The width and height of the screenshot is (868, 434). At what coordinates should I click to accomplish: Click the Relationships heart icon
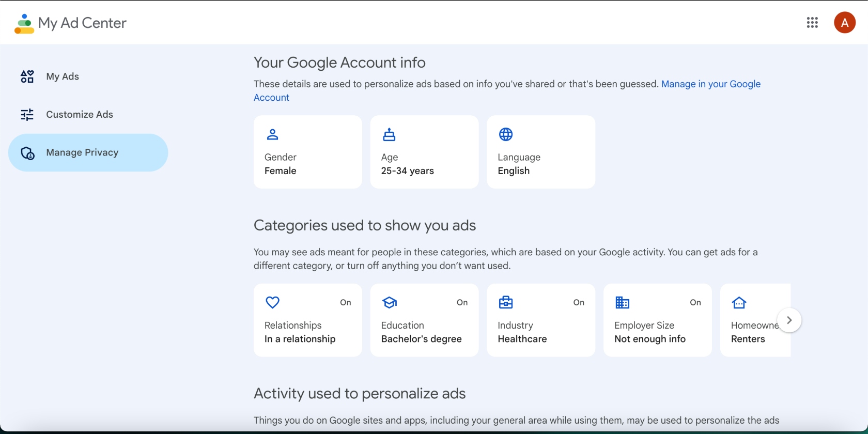click(272, 303)
